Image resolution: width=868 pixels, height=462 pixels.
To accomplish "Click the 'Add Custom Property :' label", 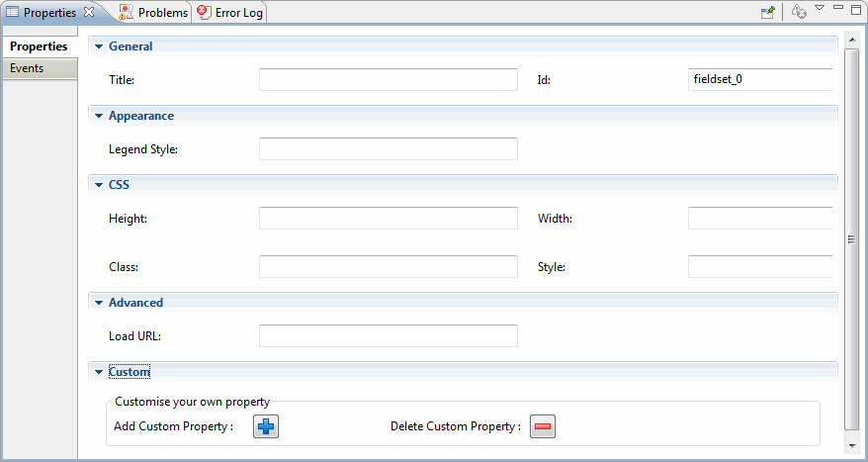I will click(173, 426).
